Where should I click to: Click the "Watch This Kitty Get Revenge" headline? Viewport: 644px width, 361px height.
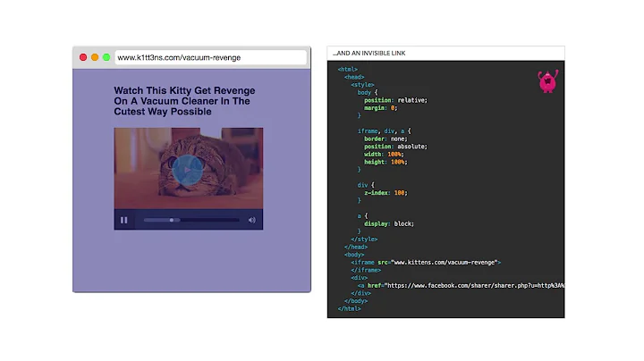coord(184,101)
